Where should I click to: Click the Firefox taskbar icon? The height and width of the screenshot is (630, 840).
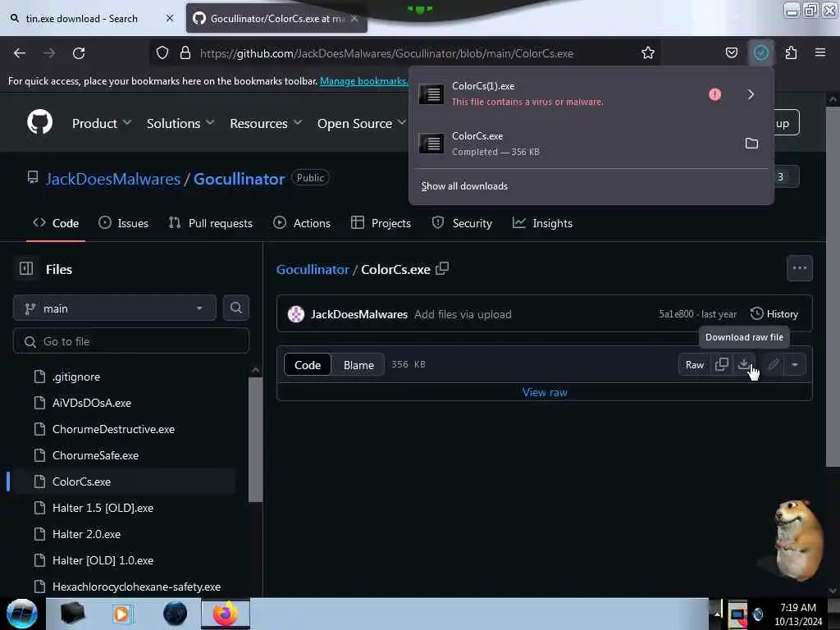pyautogui.click(x=225, y=614)
